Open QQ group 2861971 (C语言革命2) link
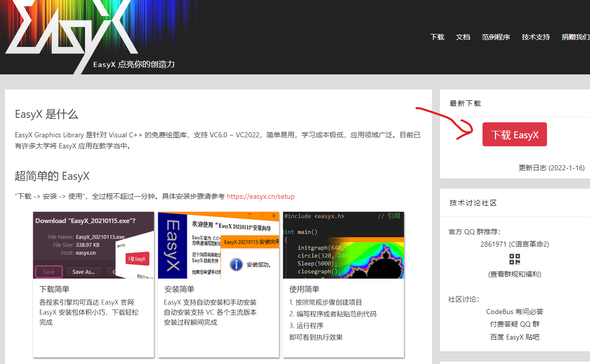Viewport: 590px width, 364px height. 514,244
